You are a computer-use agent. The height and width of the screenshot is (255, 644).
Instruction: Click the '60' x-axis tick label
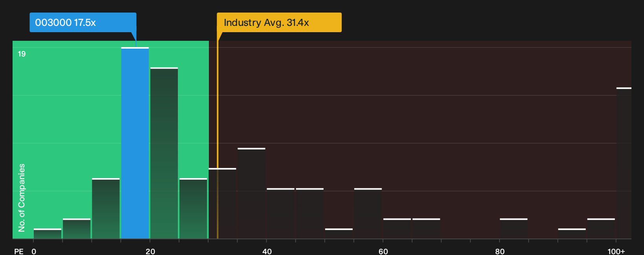(x=383, y=251)
